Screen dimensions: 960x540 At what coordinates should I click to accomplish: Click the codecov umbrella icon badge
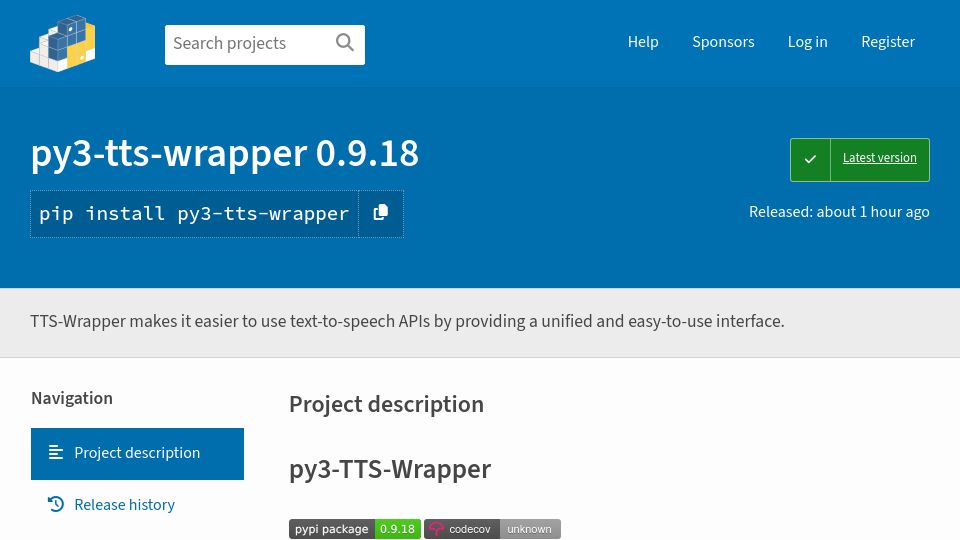436,529
